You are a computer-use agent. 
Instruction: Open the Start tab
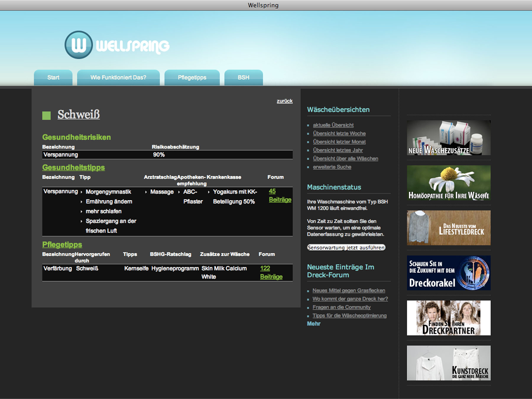coord(53,77)
